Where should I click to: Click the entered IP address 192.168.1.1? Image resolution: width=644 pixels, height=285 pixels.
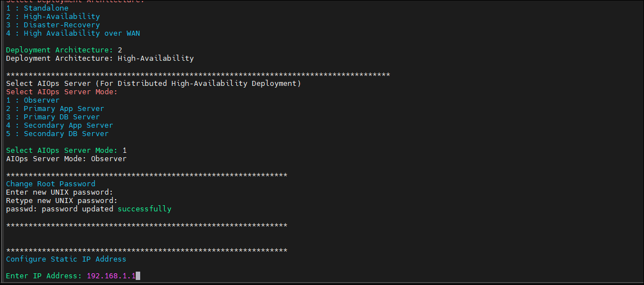(x=111, y=276)
